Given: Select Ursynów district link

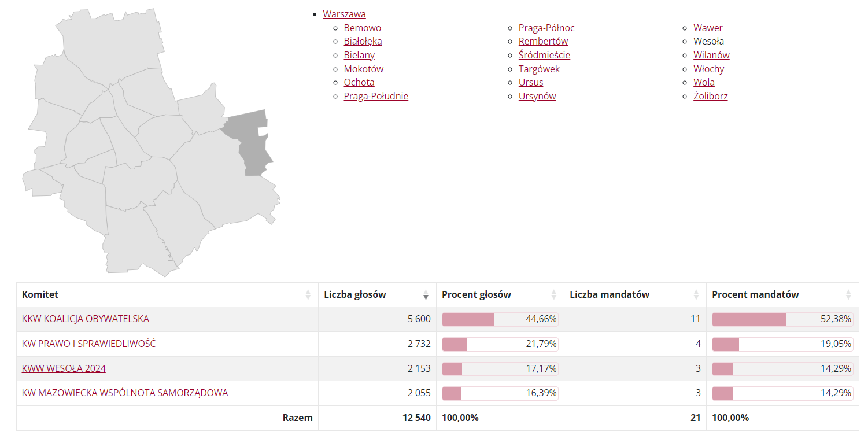Looking at the screenshot, I should (x=537, y=96).
